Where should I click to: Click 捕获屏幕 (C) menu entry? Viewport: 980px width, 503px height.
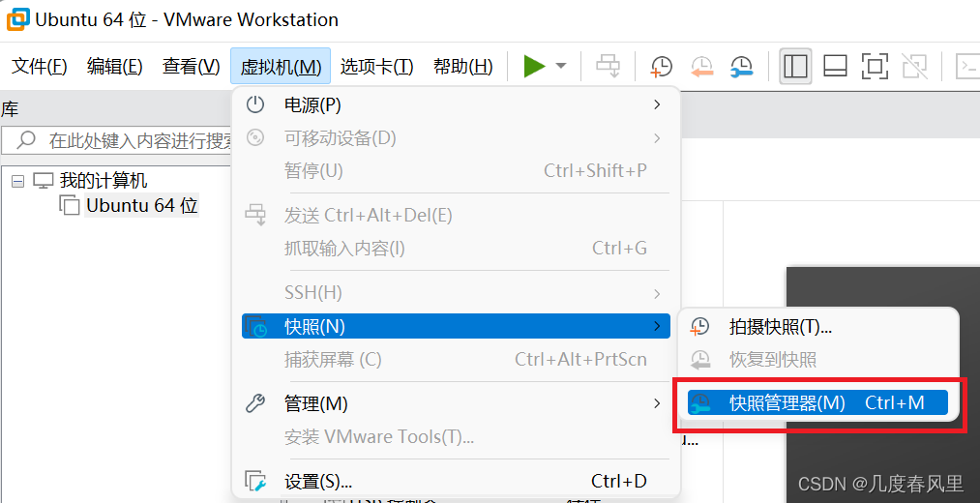456,359
